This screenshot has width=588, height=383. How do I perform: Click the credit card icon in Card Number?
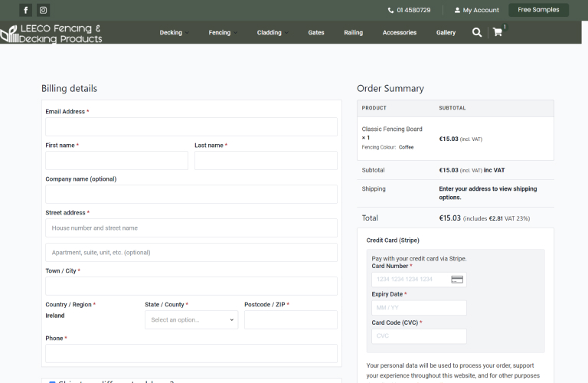[x=457, y=280]
